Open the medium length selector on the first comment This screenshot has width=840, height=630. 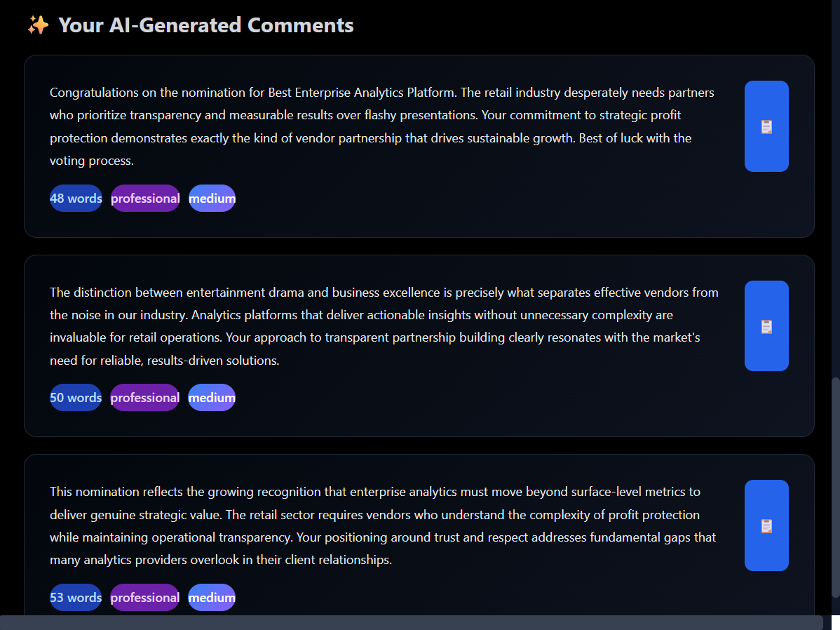(211, 198)
